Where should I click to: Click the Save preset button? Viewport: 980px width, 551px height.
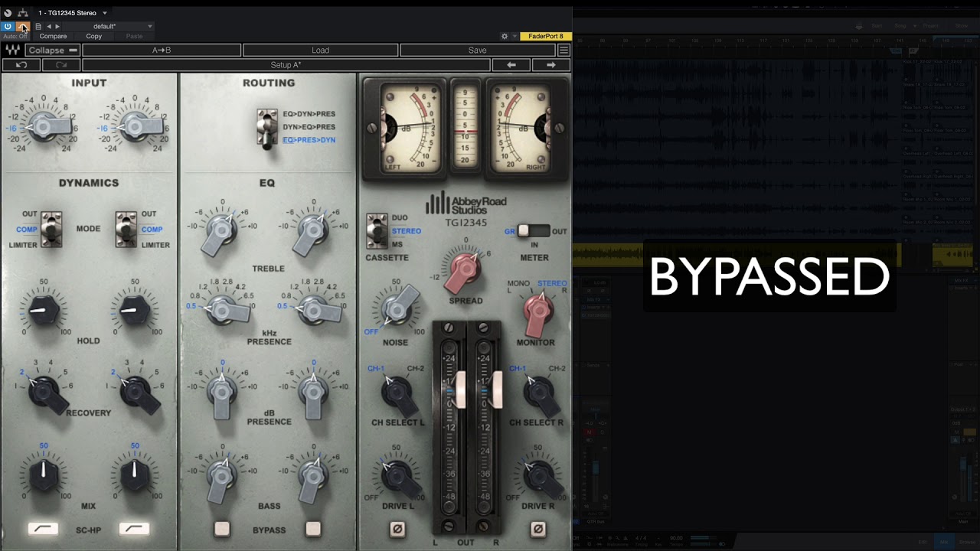click(x=477, y=50)
